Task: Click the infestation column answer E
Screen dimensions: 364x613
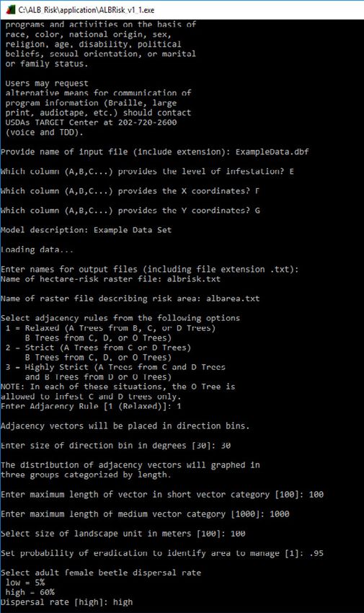Action: 291,171
